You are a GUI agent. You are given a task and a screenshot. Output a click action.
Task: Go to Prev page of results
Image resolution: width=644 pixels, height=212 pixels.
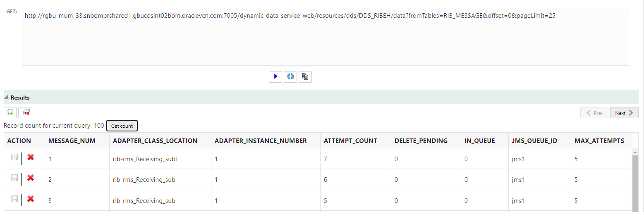coord(594,113)
